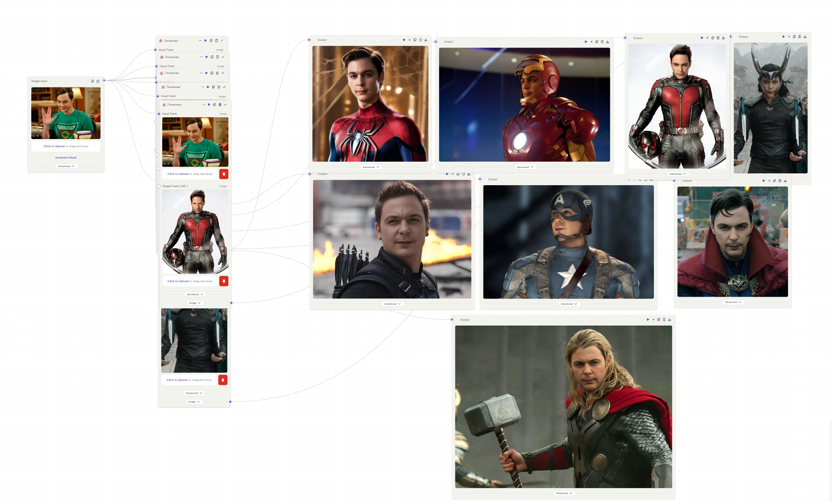Download the Spider-Man output image
832x504 pixels.
tap(426, 40)
